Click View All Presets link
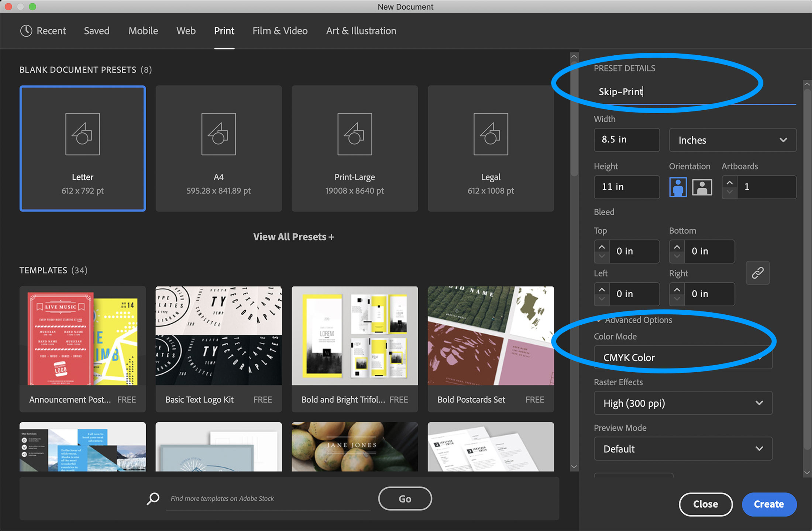Image resolution: width=812 pixels, height=531 pixels. [x=293, y=237]
